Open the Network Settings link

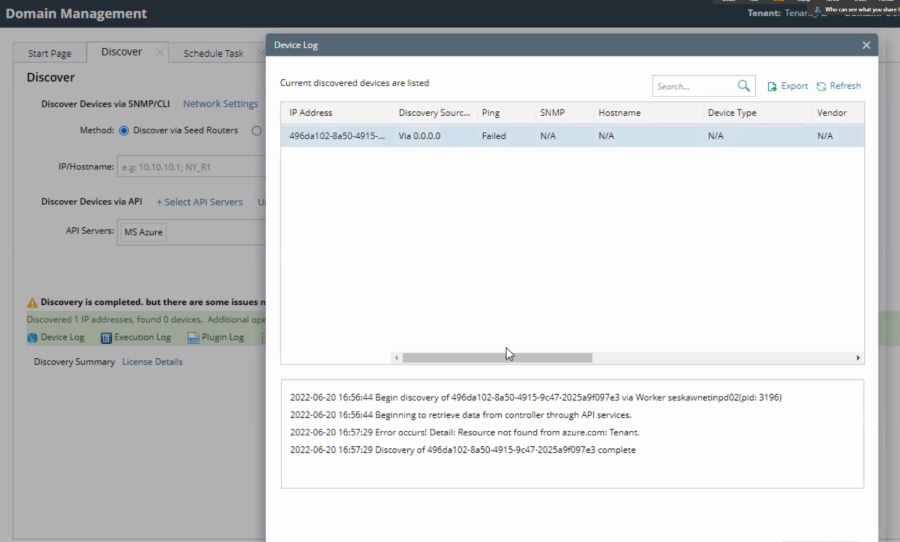(x=220, y=104)
